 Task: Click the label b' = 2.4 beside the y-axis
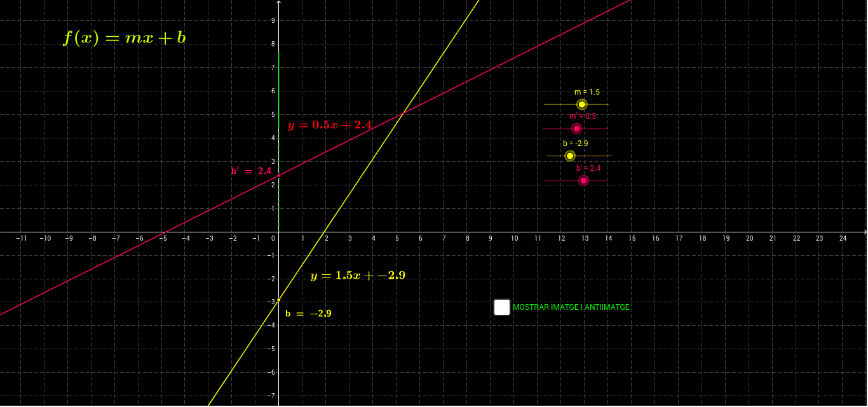tap(251, 171)
